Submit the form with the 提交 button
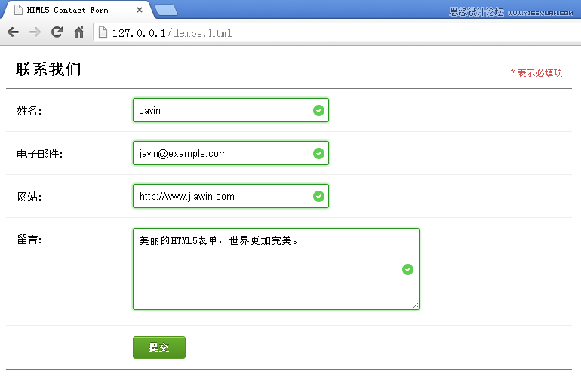Viewport: 581px width, 392px height. pyautogui.click(x=159, y=348)
